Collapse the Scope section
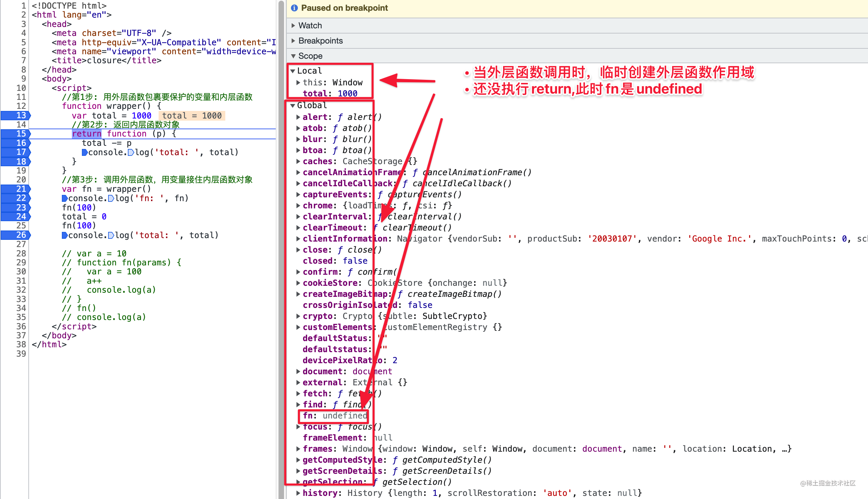The width and height of the screenshot is (868, 499). (x=294, y=56)
